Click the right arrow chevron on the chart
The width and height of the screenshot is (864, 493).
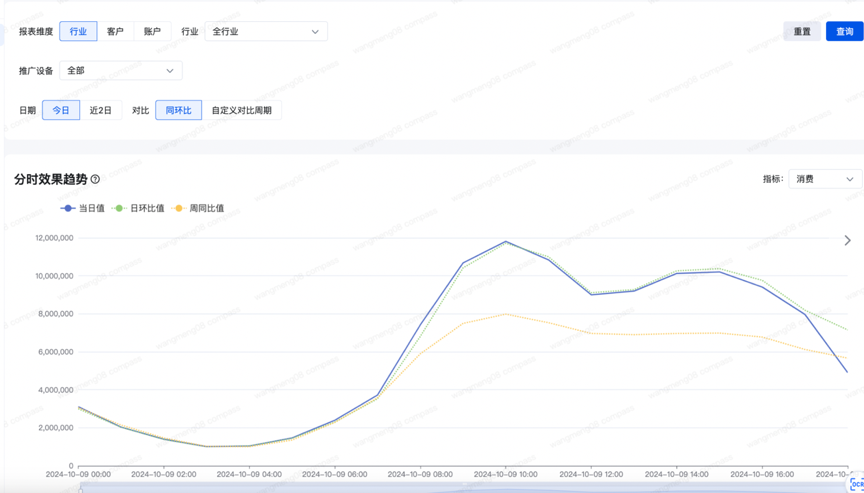point(847,241)
